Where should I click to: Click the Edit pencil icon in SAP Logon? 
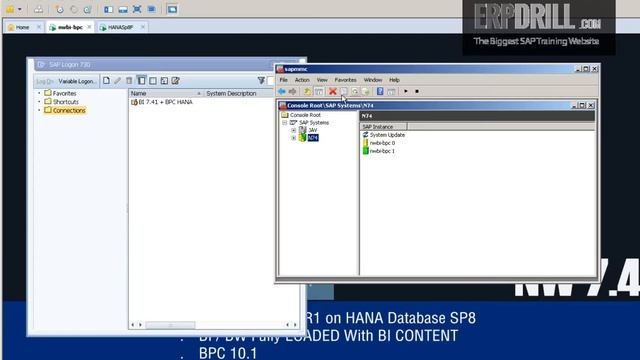[x=118, y=81]
